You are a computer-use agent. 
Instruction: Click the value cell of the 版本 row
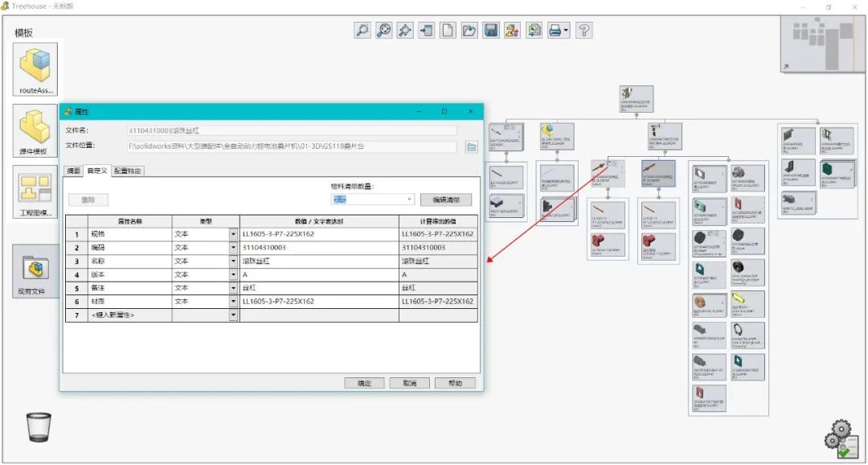click(319, 275)
